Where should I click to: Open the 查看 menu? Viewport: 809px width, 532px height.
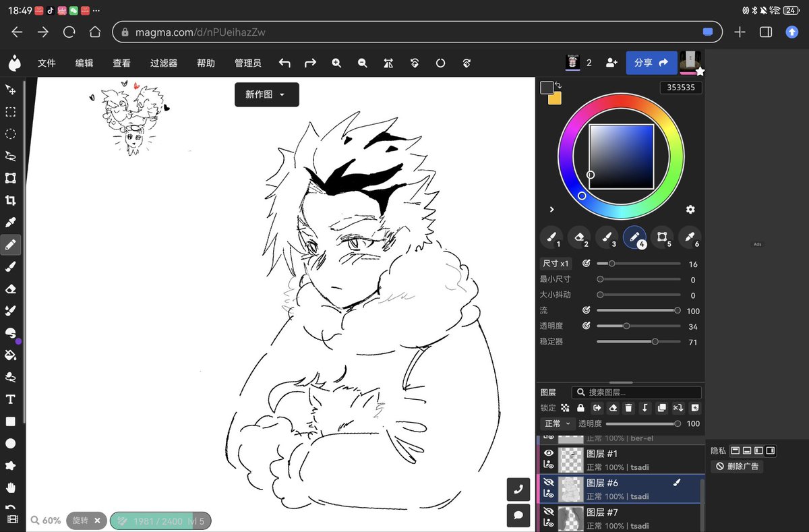121,63
